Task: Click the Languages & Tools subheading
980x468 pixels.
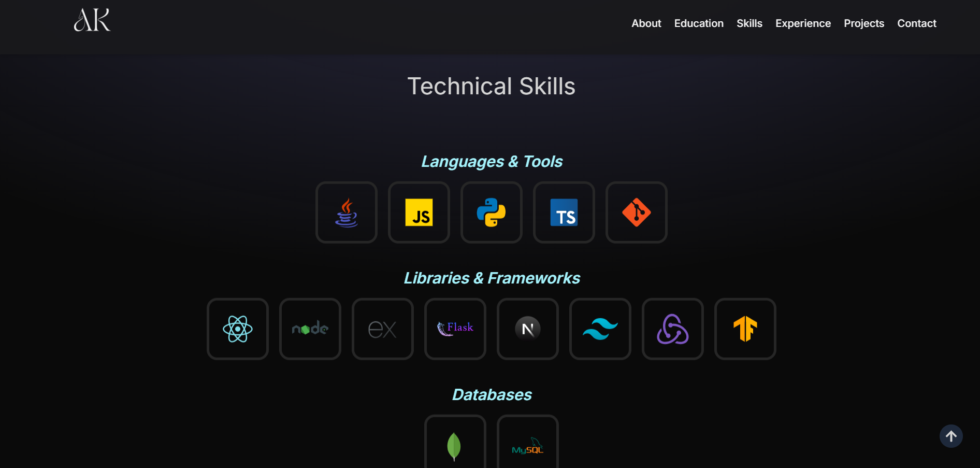Action: tap(492, 162)
